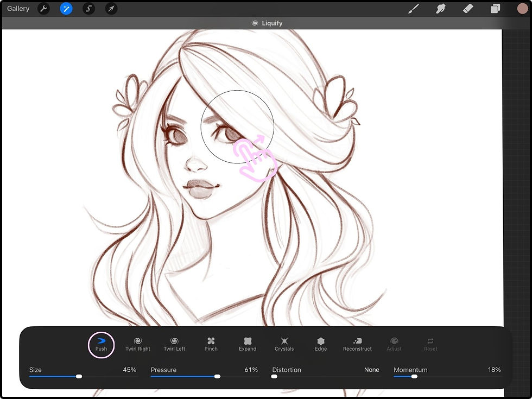Activate the Transform arrow tool
This screenshot has width=532, height=399.
(x=111, y=9)
